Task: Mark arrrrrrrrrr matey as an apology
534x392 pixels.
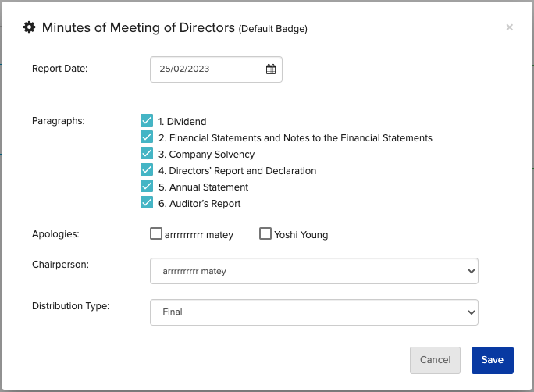Action: (x=156, y=233)
